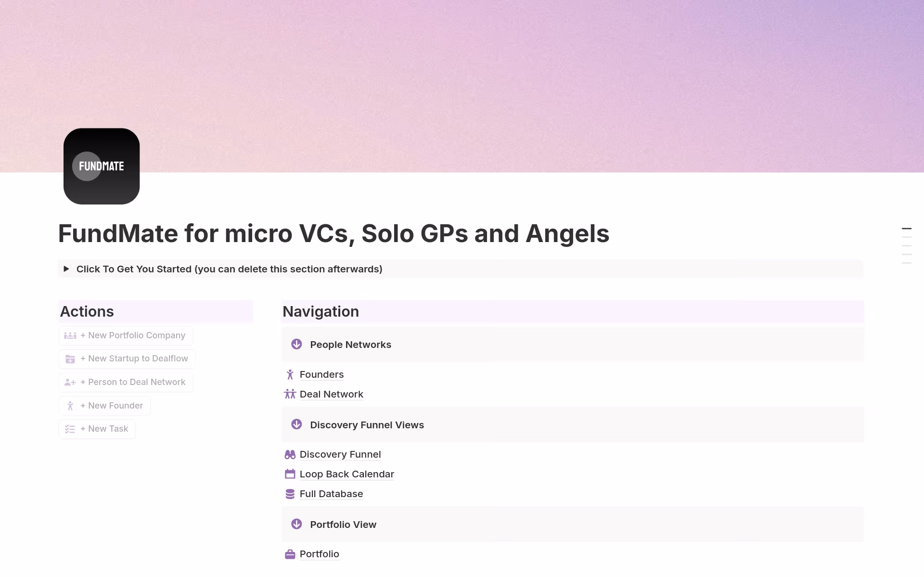The image size is (924, 577).
Task: Open the Deal Network page link
Action: coord(331,394)
